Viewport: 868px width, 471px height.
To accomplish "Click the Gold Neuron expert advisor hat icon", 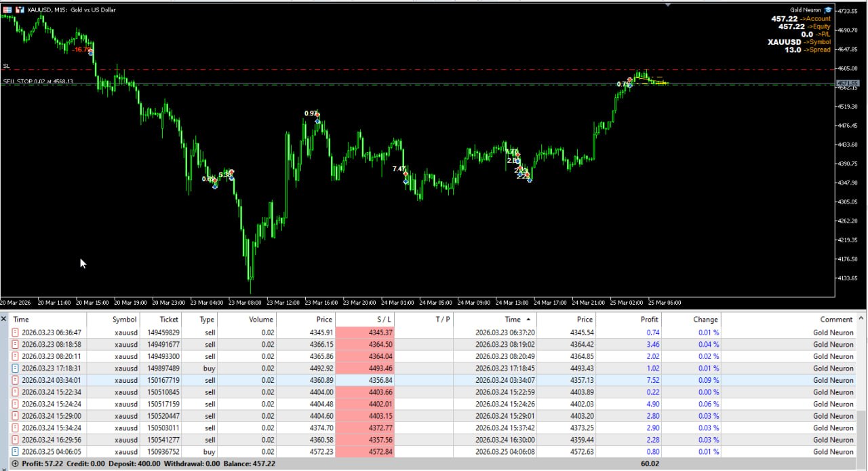I will 828,10.
